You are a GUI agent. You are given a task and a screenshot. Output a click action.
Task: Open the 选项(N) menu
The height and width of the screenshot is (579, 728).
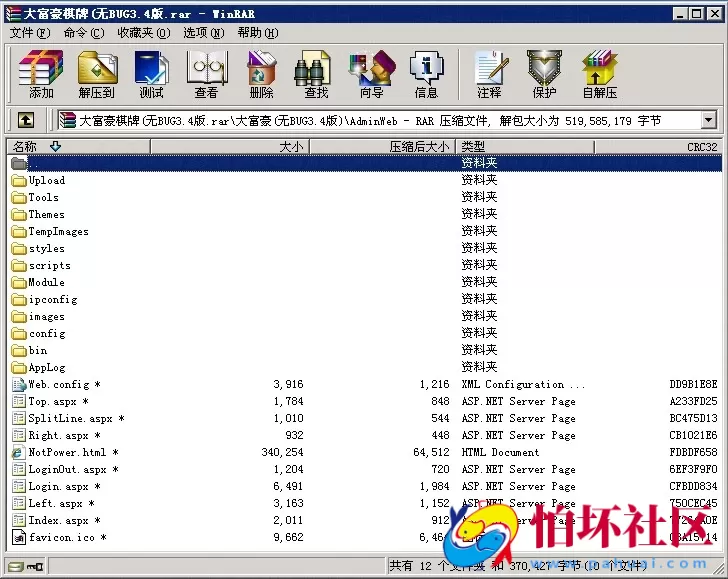point(203,33)
